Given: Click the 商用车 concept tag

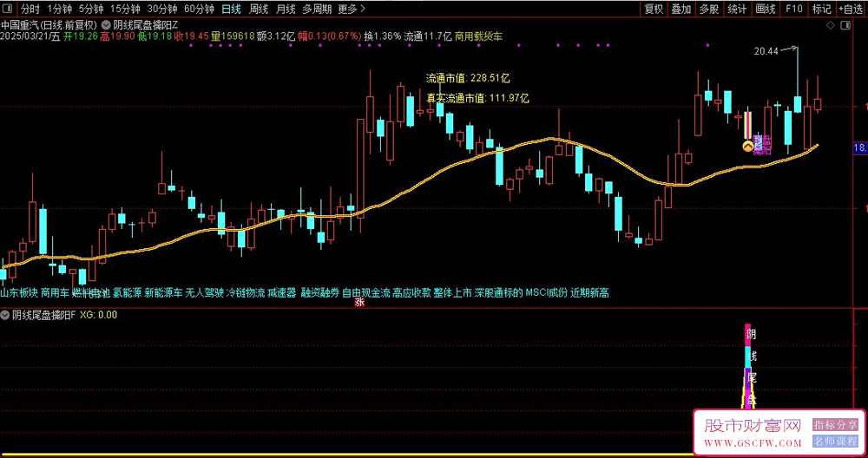Looking at the screenshot, I should [56, 292].
